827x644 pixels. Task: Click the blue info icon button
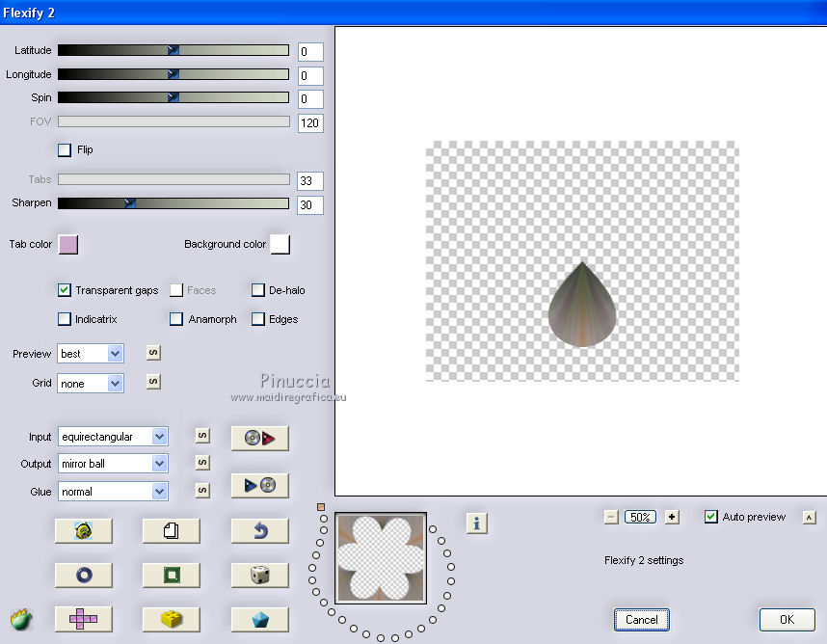(477, 523)
